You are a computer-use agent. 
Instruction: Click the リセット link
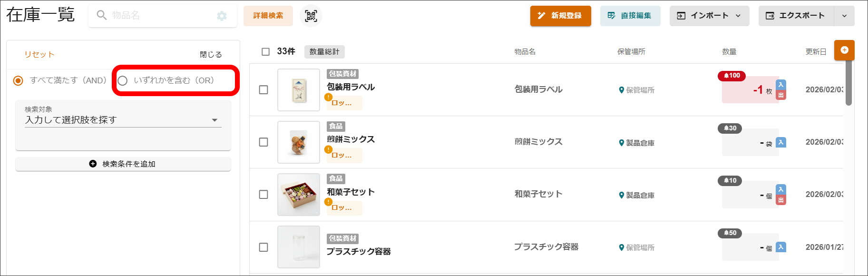[39, 54]
